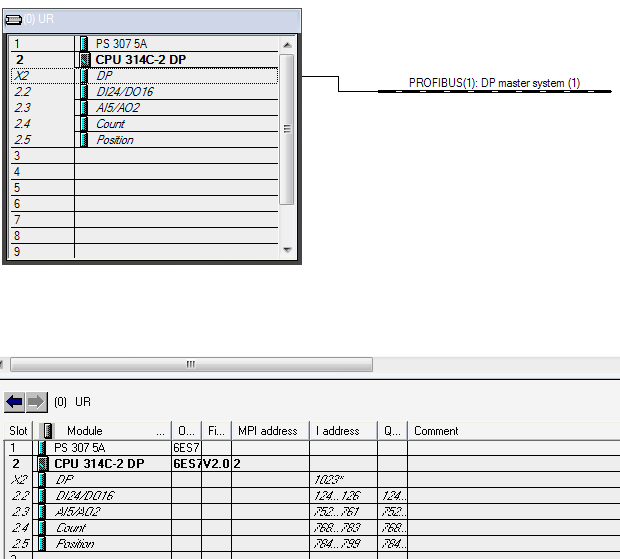Select CPU 314C-2 DP row in rack
The height and width of the screenshot is (559, 620).
[x=144, y=60]
